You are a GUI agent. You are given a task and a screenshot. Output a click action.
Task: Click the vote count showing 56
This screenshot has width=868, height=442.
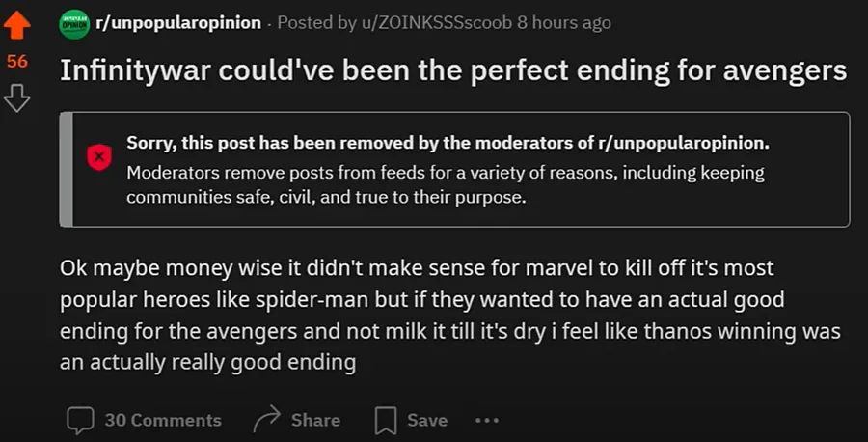[x=17, y=62]
